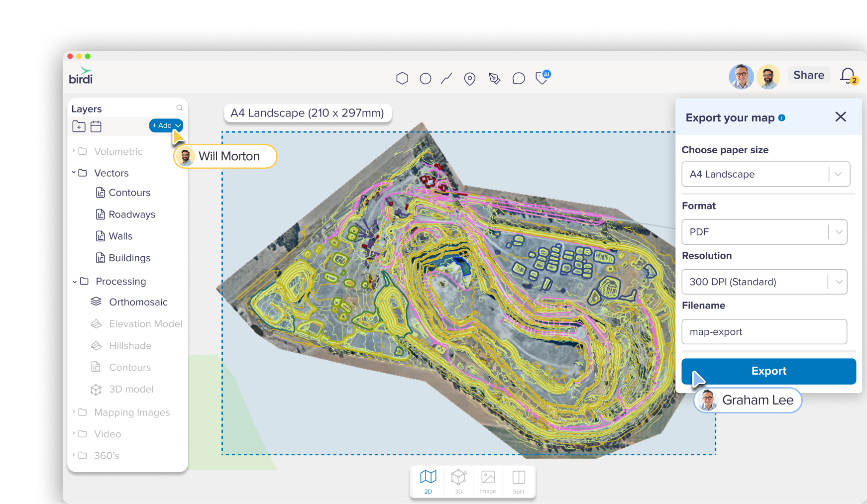
Task: Collapse the Vectors folder in Layers
Action: pos(74,173)
